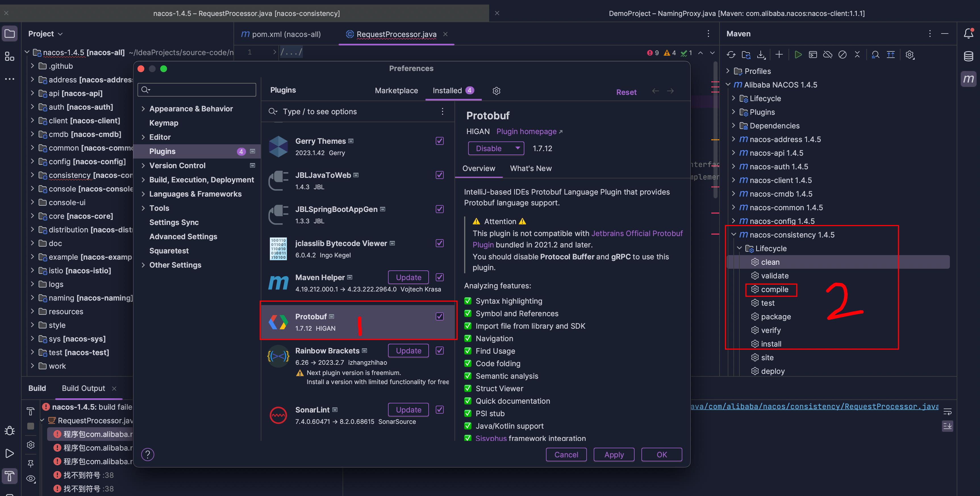Uncheck SonarLint plugin checkbox
Image resolution: width=980 pixels, height=496 pixels.
point(439,410)
